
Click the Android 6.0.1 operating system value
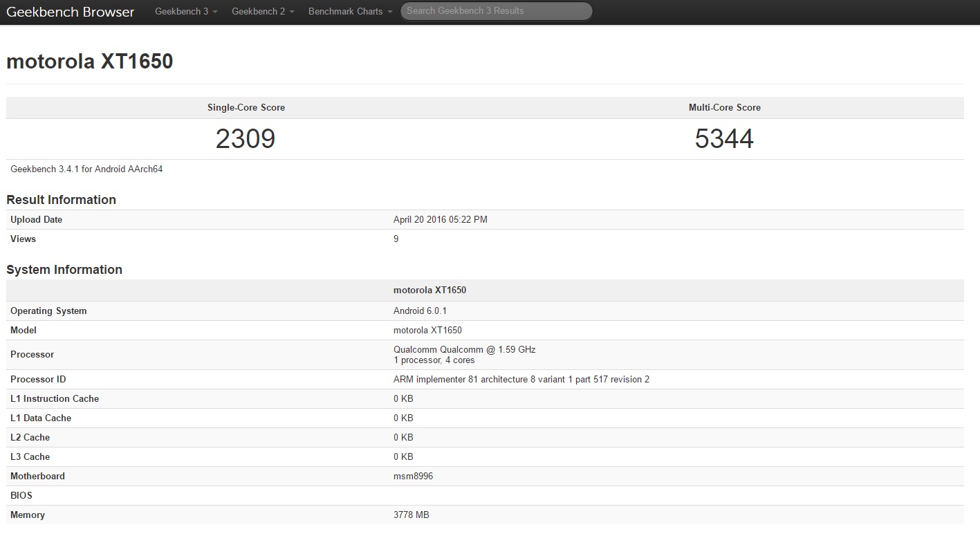pyautogui.click(x=420, y=311)
